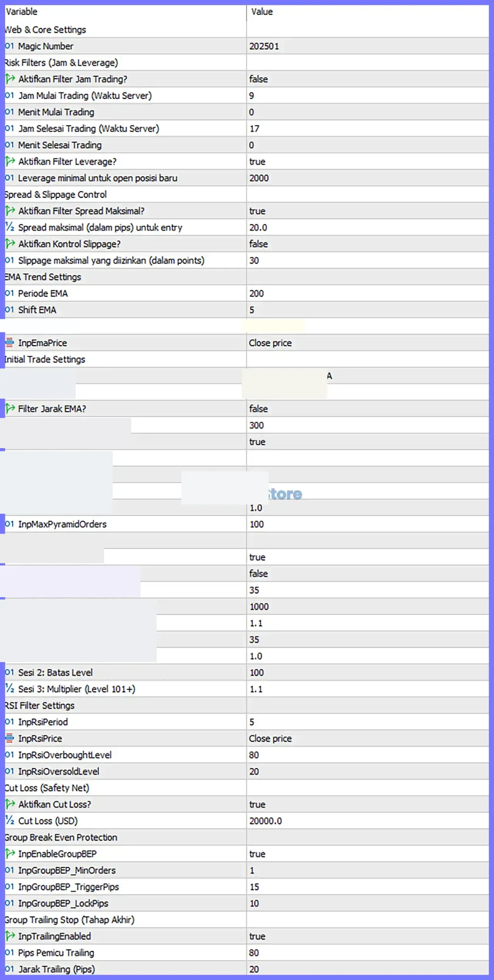Viewport: 494px width, 980px height.
Task: Select the RSI Filter Settings group row
Action: 247,705
